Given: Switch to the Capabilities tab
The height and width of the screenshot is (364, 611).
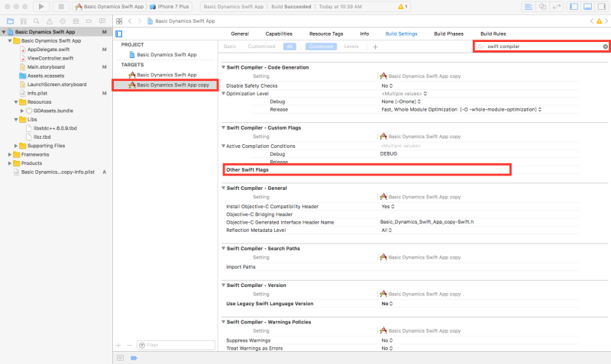Looking at the screenshot, I should coord(279,34).
